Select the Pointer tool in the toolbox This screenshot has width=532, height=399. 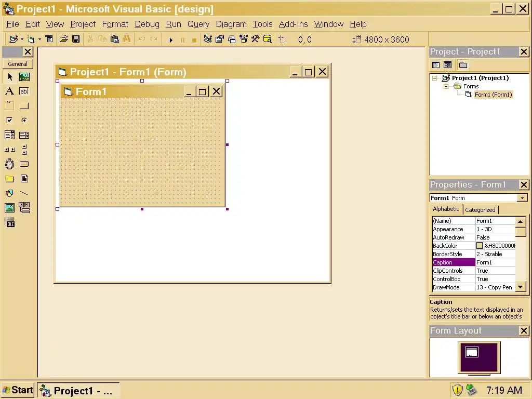coord(10,77)
